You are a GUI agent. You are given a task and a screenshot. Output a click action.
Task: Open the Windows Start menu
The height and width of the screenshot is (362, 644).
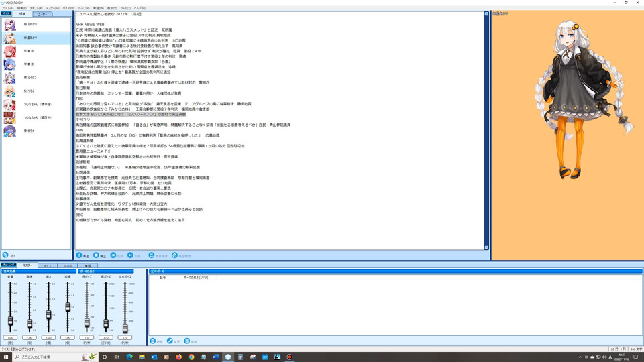pyautogui.click(x=6, y=357)
